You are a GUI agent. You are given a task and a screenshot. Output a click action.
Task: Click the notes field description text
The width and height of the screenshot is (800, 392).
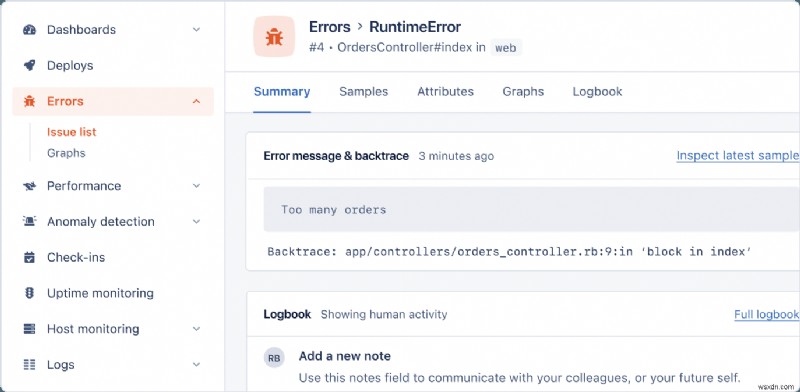(519, 378)
